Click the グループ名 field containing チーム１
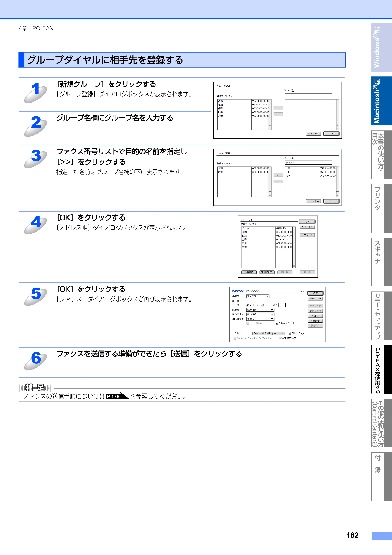Viewport: 392px width, 555px height. point(308,163)
